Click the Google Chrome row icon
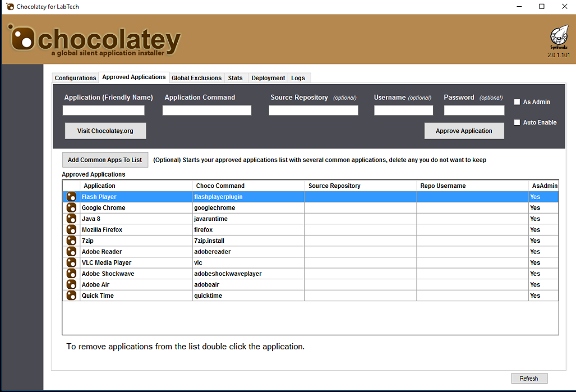This screenshot has width=576, height=392. tap(71, 208)
